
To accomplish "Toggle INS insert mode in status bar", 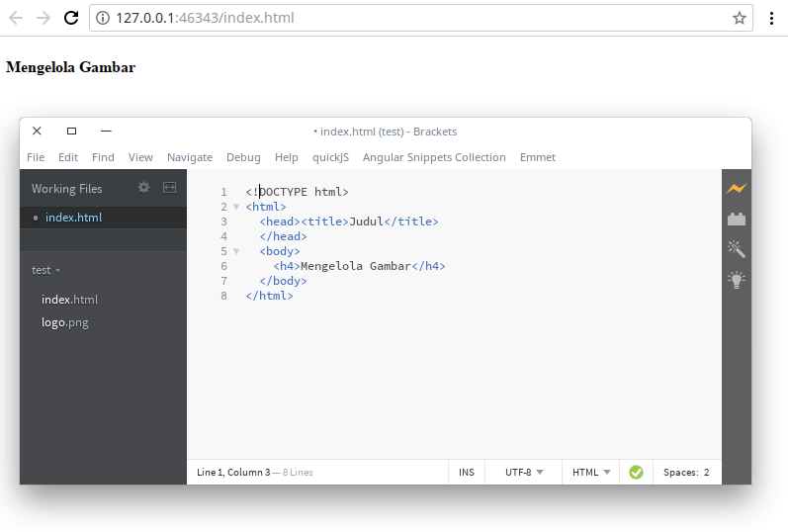I will click(467, 472).
